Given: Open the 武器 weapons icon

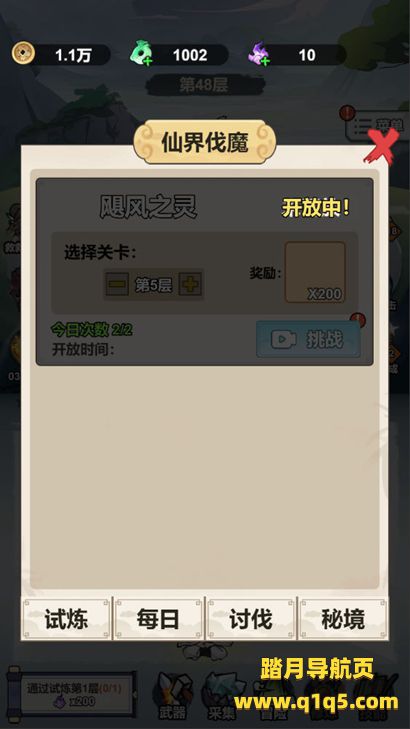Looking at the screenshot, I should (x=173, y=695).
